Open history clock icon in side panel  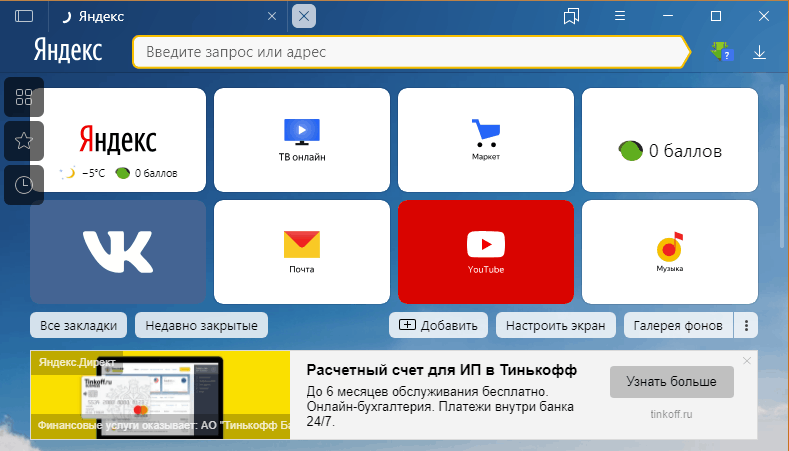click(24, 185)
